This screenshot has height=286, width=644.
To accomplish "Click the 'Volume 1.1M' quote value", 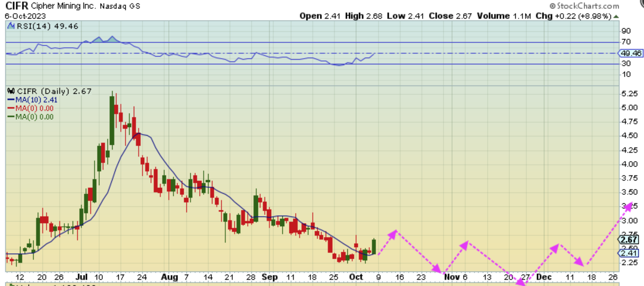I will (x=504, y=16).
